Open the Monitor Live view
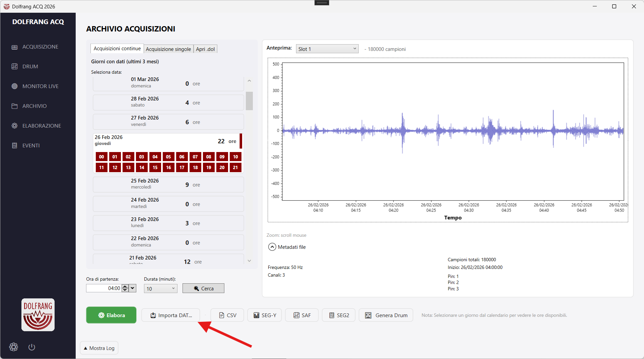 [x=40, y=86]
